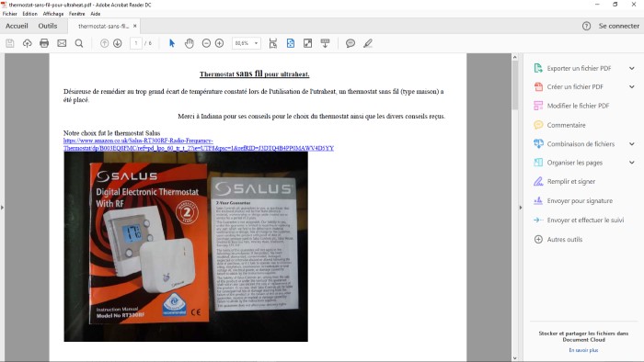Click En savoir plus link
This screenshot has width=644, height=362.
pyautogui.click(x=583, y=350)
